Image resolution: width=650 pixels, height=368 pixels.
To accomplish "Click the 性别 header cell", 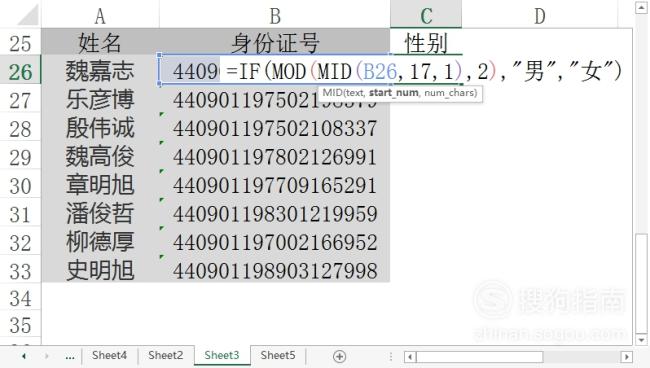I will tap(426, 43).
